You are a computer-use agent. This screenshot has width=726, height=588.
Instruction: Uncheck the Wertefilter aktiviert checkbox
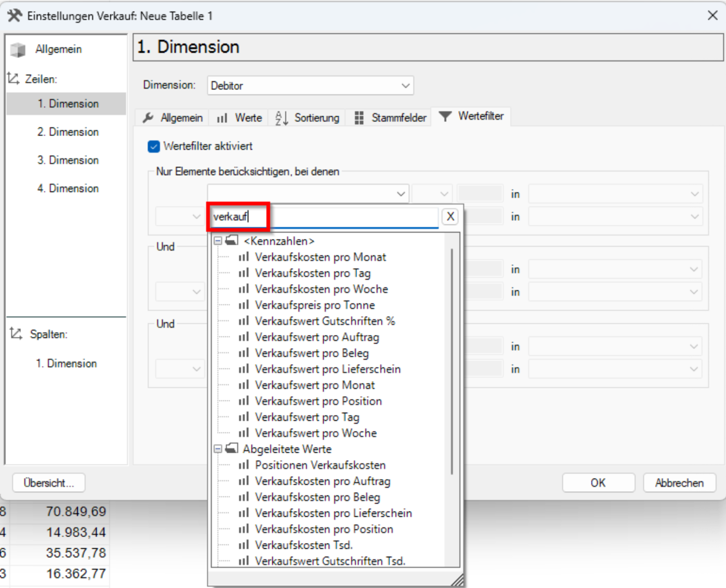(x=153, y=146)
